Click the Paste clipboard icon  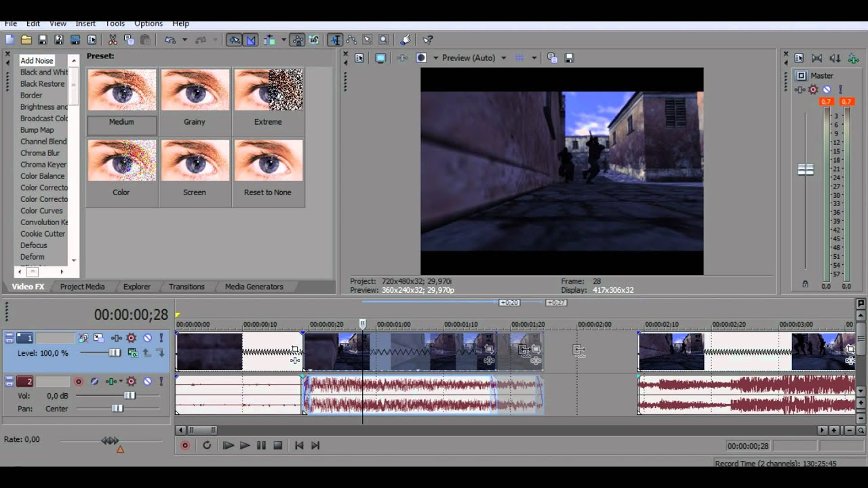pos(145,40)
